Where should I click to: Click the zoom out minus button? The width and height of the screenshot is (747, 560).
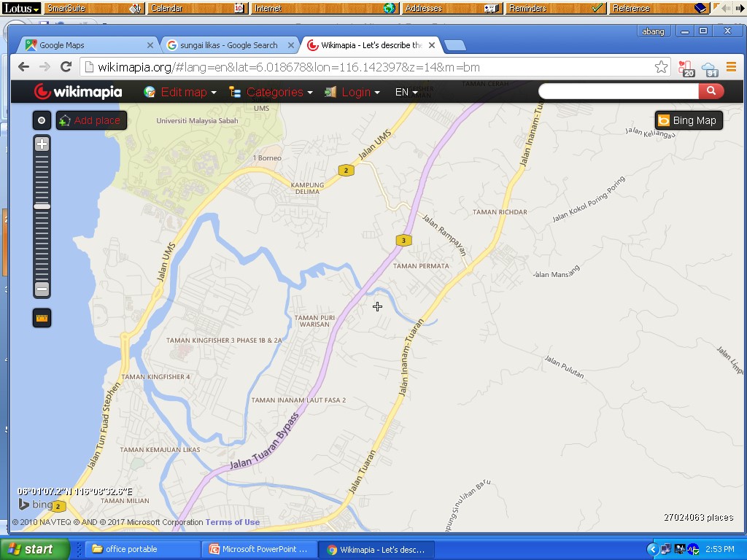(42, 289)
